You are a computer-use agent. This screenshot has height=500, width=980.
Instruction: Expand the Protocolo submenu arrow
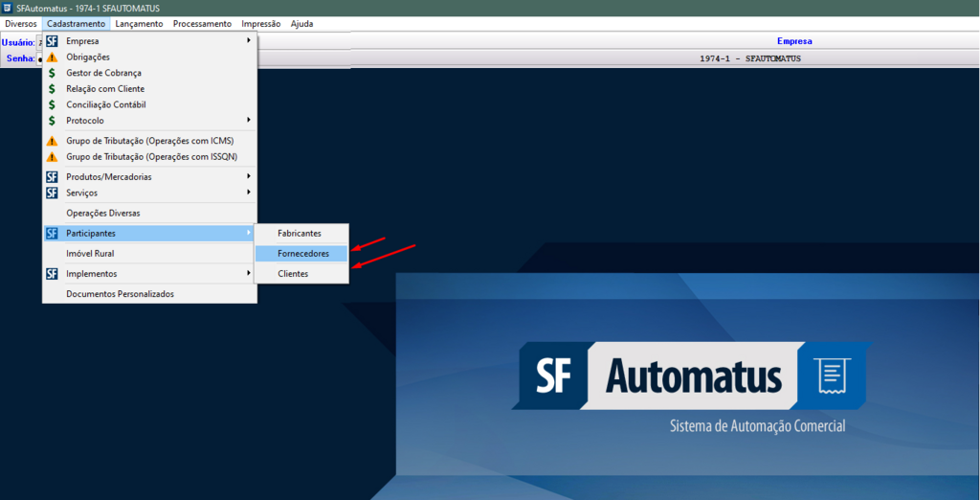point(249,121)
